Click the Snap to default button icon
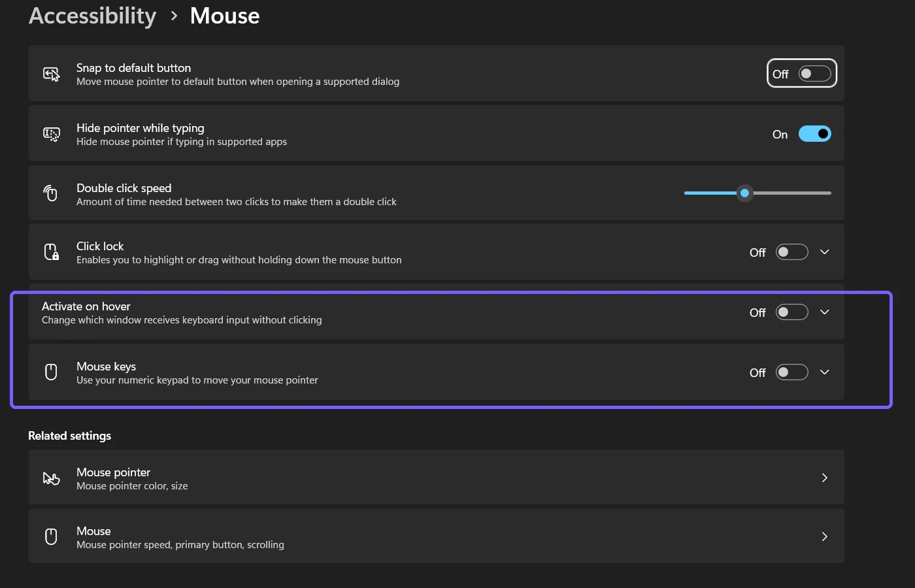915x588 pixels. coord(52,74)
